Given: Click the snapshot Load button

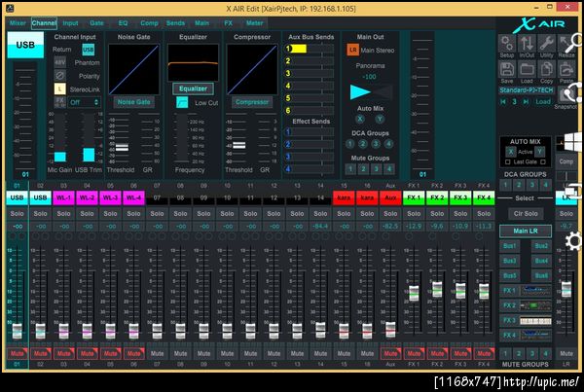Looking at the screenshot, I should pos(543,101).
